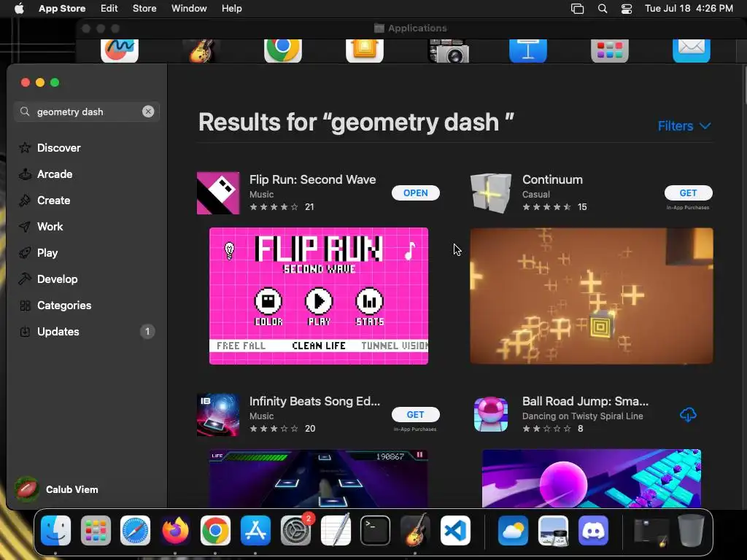Launch Google Chrome from the Dock
This screenshot has height=560, width=747.
(x=215, y=530)
